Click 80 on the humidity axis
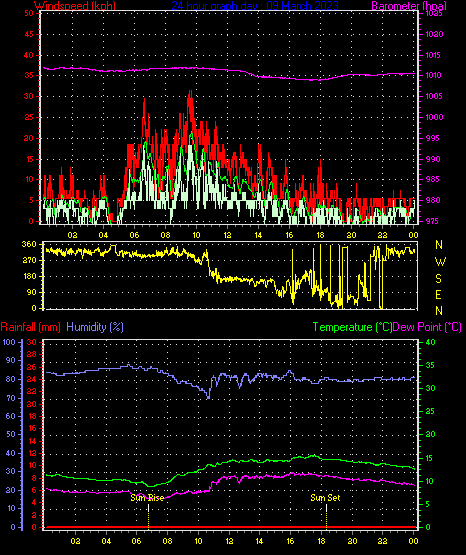Viewport: 466px width, 555px height. [x=11, y=379]
